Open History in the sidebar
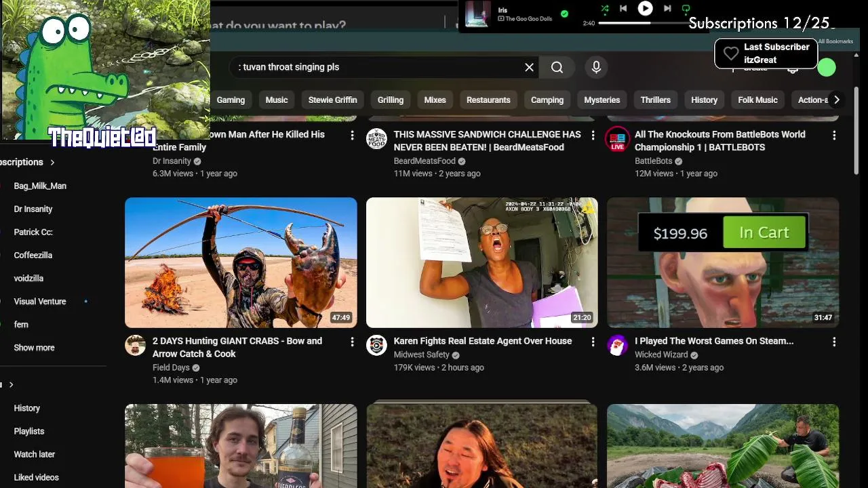This screenshot has height=488, width=868. click(x=27, y=408)
